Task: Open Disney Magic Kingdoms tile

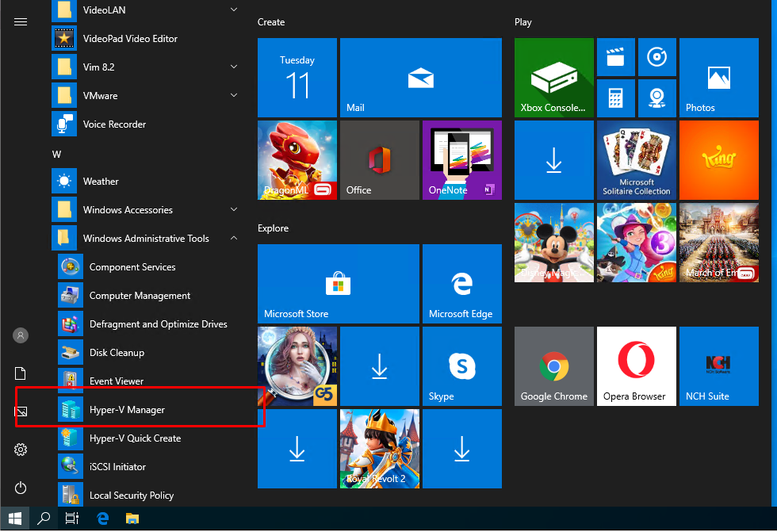Action: [x=554, y=243]
